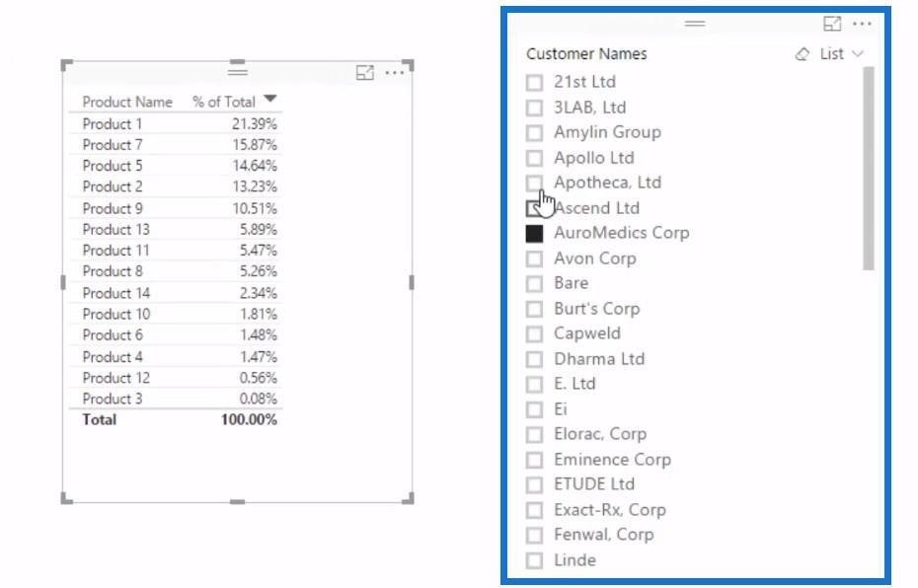Open more options on the Customer Names slicer
The image size is (918, 588).
[x=862, y=24]
